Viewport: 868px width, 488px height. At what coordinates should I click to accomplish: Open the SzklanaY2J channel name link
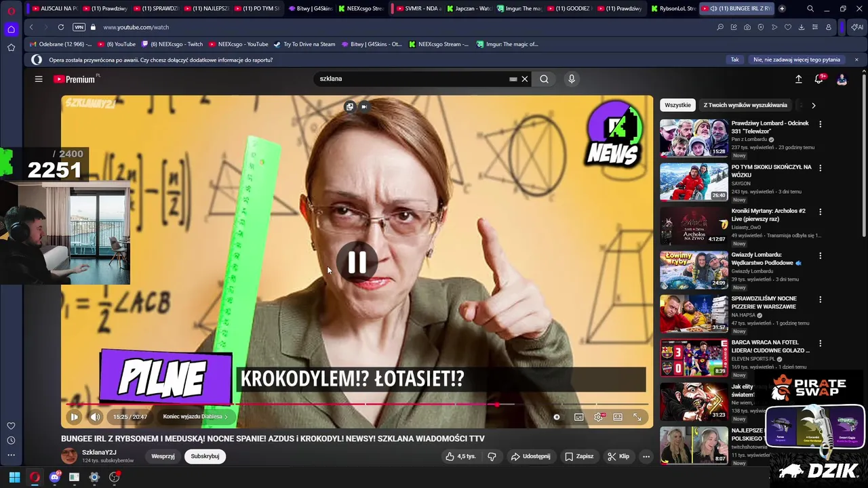(x=99, y=452)
